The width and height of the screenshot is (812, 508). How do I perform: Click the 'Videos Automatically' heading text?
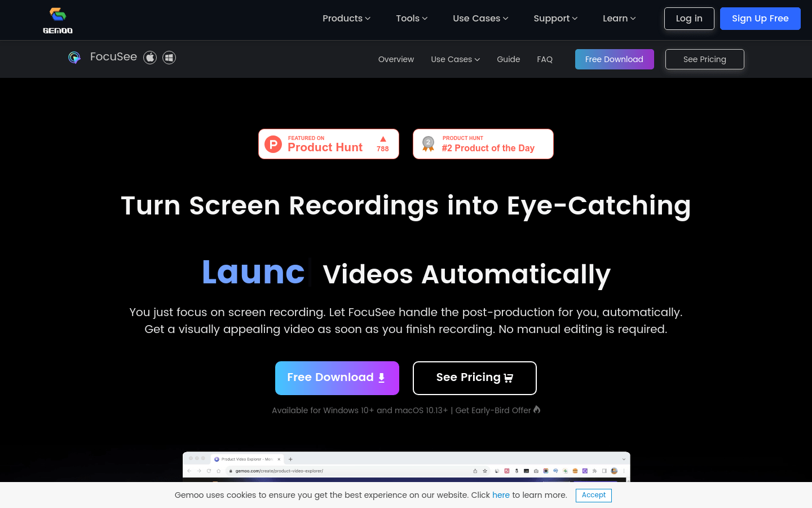coord(466,274)
